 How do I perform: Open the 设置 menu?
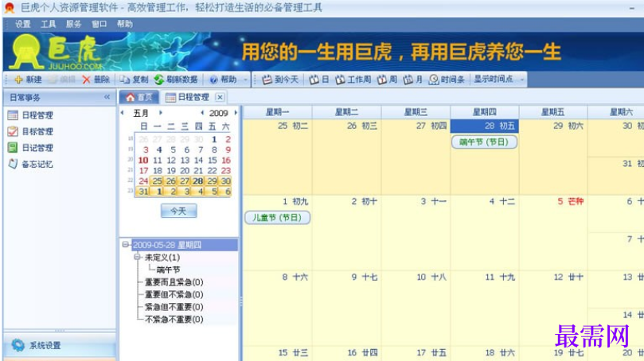(23, 24)
